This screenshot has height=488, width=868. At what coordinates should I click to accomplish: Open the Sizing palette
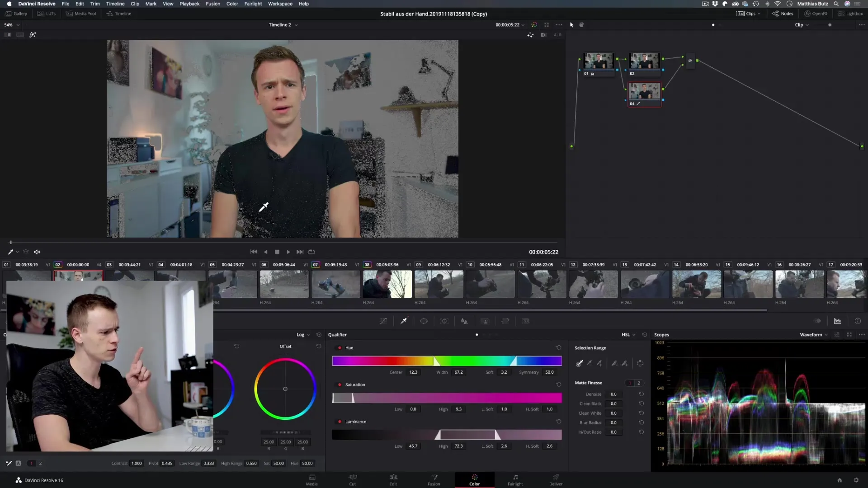click(505, 321)
